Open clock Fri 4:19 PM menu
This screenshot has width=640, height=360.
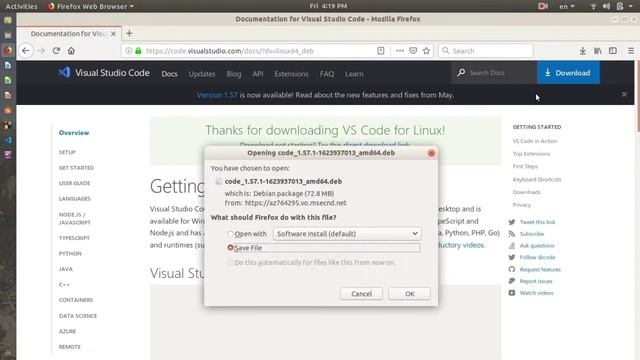[328, 6]
